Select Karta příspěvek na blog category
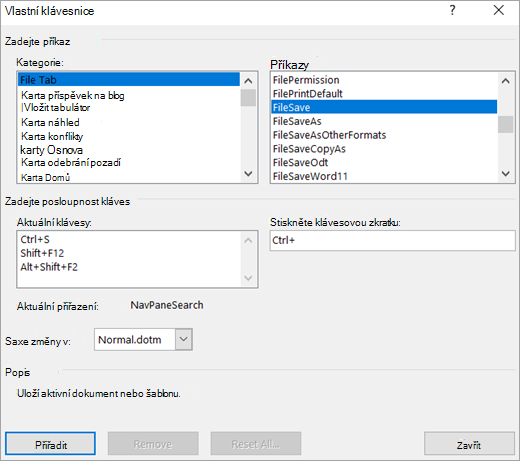The image size is (520, 461). click(x=129, y=95)
